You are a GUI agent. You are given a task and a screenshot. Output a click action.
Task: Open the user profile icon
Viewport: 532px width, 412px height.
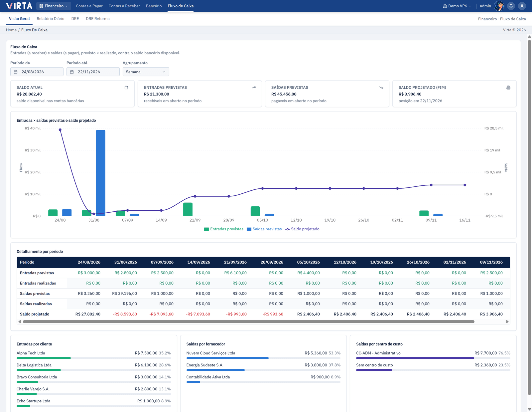522,6
